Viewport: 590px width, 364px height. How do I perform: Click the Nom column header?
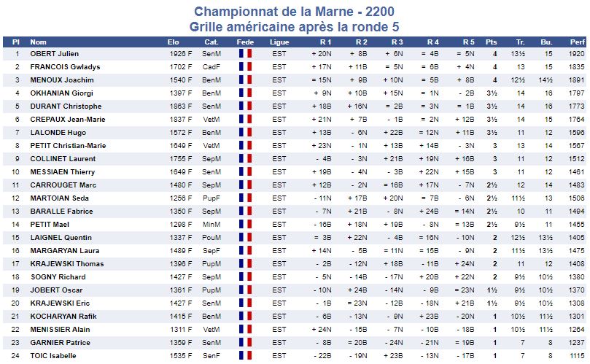(x=38, y=42)
